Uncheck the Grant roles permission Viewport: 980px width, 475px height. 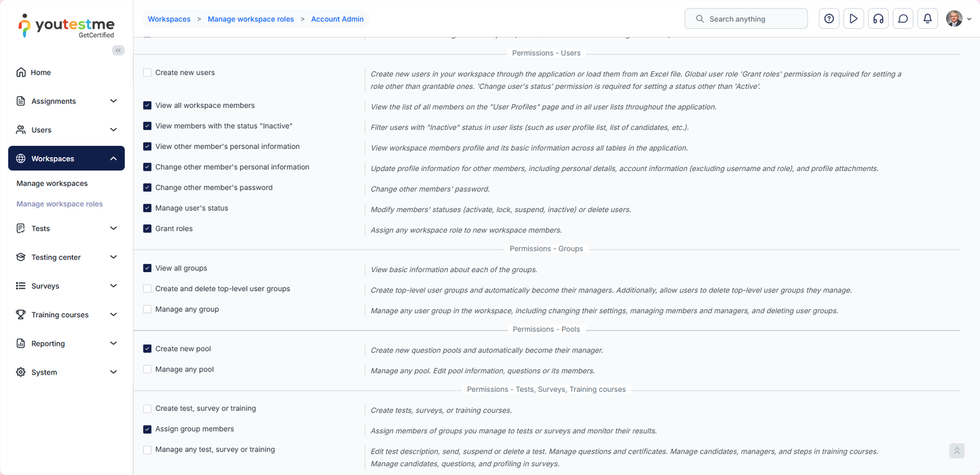(148, 229)
